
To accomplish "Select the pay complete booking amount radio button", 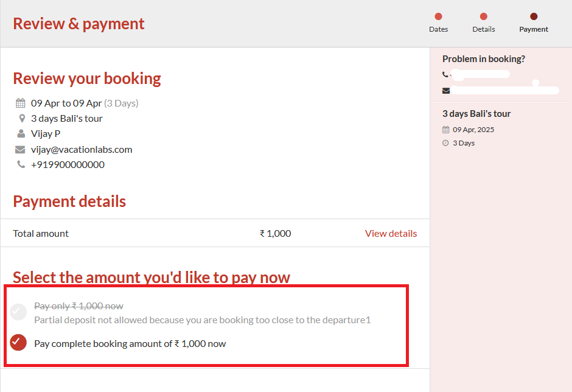I will click(19, 343).
